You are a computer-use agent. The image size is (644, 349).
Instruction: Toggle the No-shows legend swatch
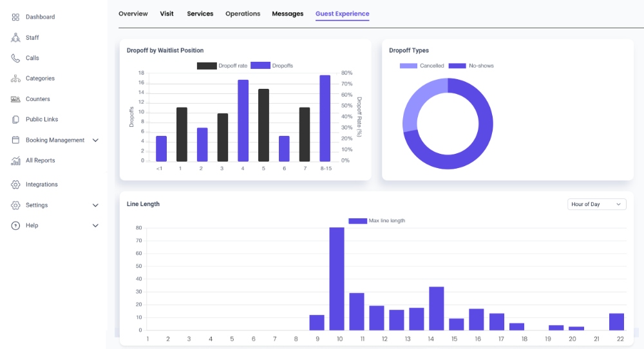457,66
